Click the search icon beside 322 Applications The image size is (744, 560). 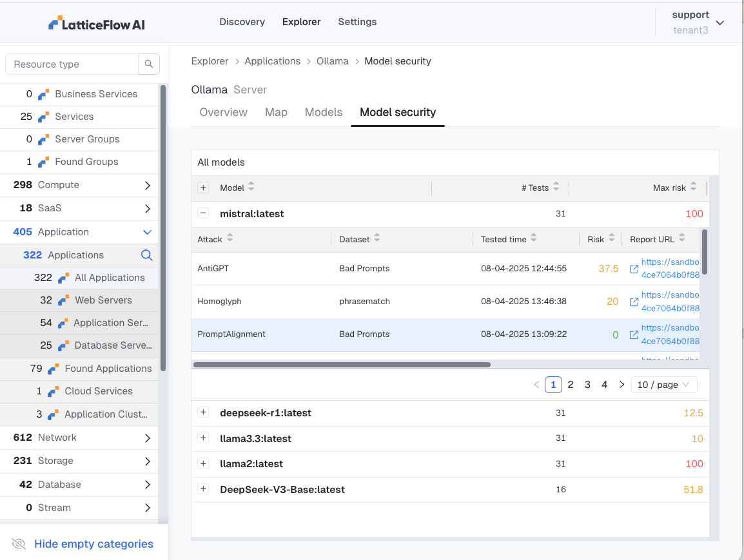(x=146, y=255)
